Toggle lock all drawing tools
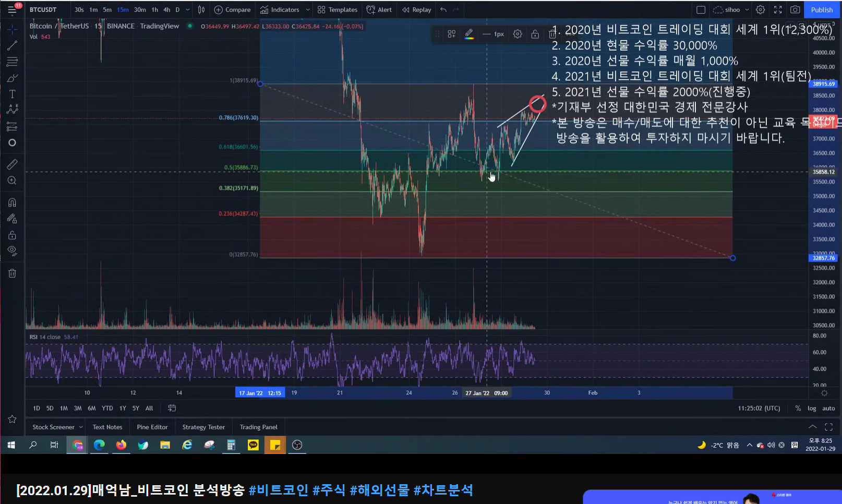This screenshot has height=504, width=842. click(12, 235)
